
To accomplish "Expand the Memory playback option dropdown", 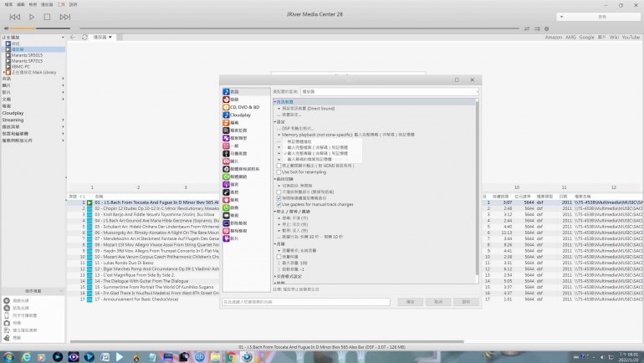I will pos(279,134).
